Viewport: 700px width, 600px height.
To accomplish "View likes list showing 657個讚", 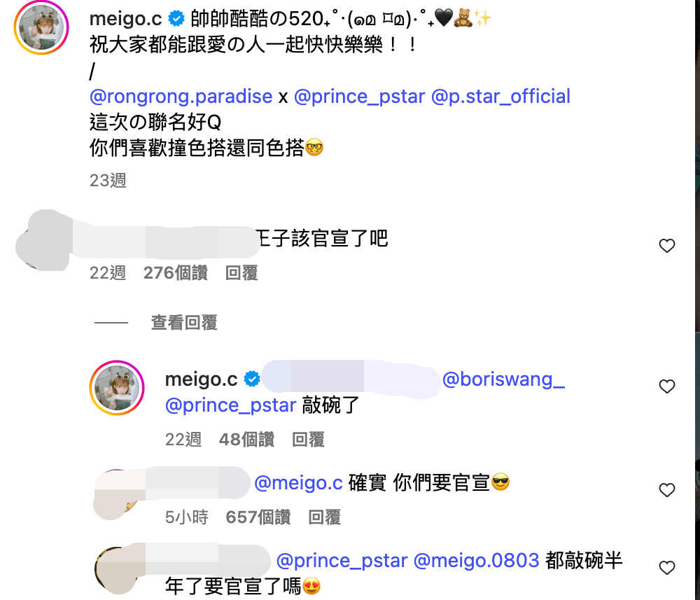I will click(258, 517).
